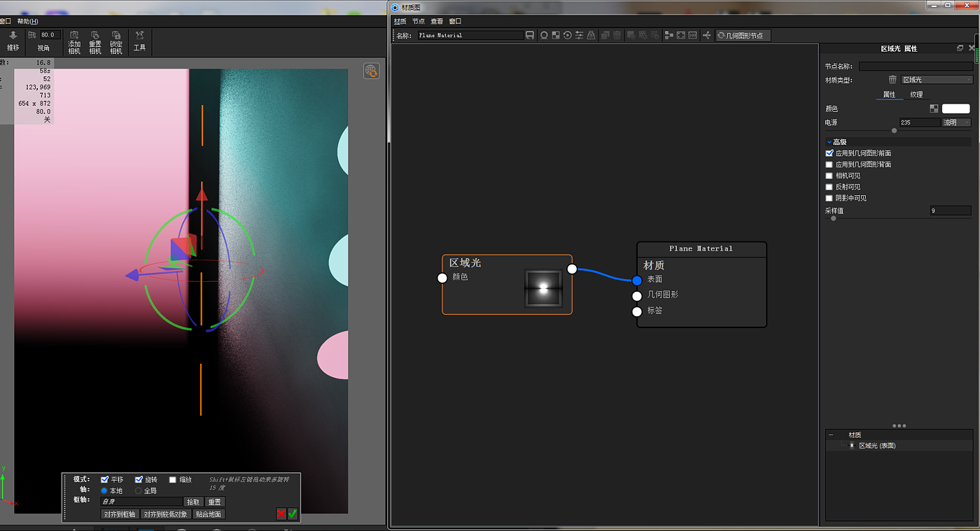Click the save icon beside material name field
Screen dimensions: 980x531
click(530, 35)
